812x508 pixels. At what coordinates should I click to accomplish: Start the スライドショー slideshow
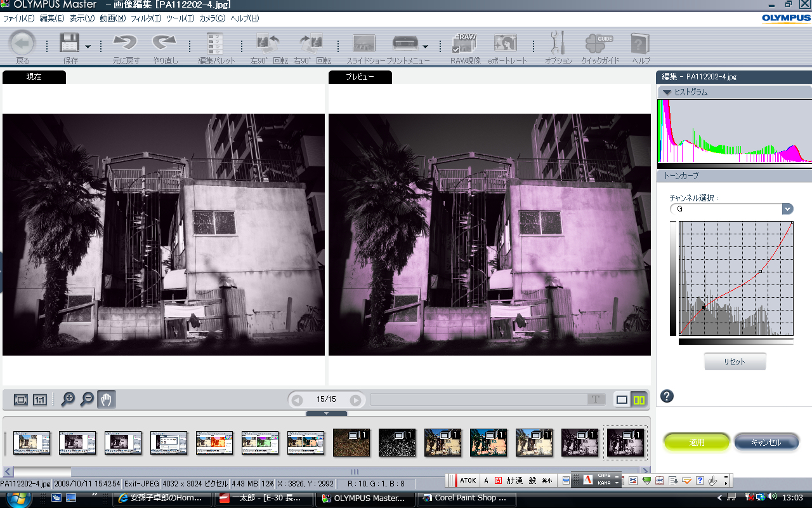pyautogui.click(x=365, y=43)
